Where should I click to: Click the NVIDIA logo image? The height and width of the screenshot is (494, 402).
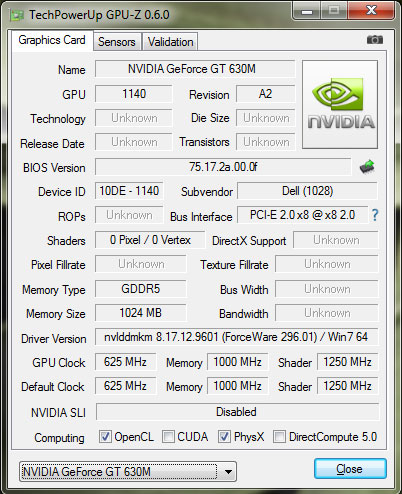340,104
